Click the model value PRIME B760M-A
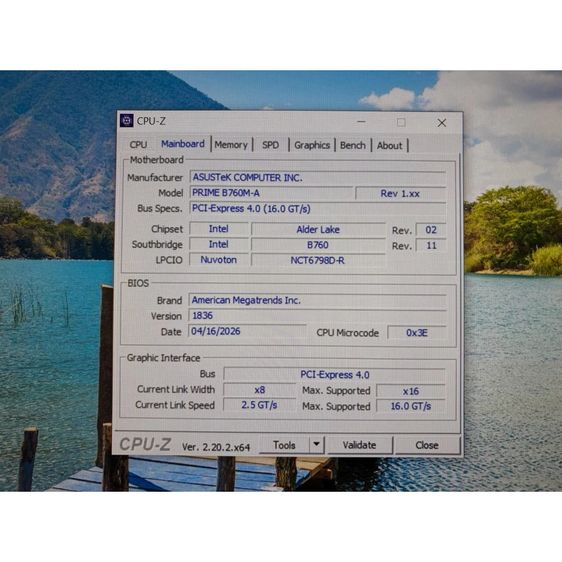This screenshot has height=562, width=562. (271, 193)
